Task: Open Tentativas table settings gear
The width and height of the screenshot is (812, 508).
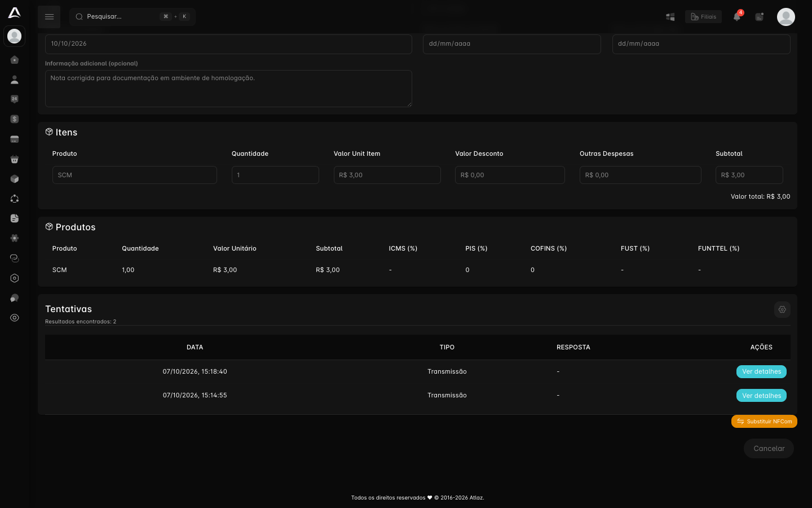Action: click(x=782, y=309)
